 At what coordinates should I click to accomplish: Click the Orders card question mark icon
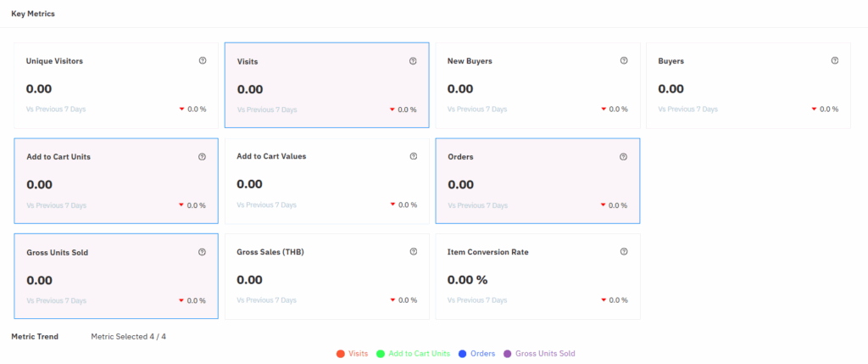click(623, 157)
